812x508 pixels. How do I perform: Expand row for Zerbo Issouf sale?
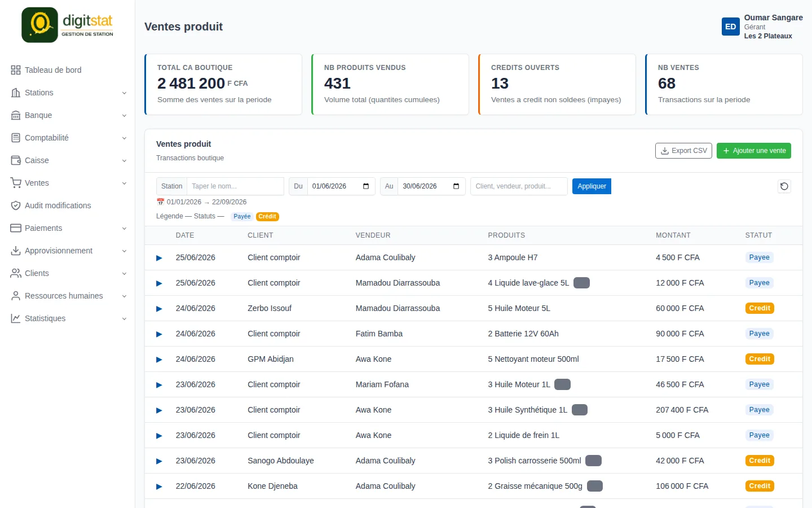(x=159, y=309)
